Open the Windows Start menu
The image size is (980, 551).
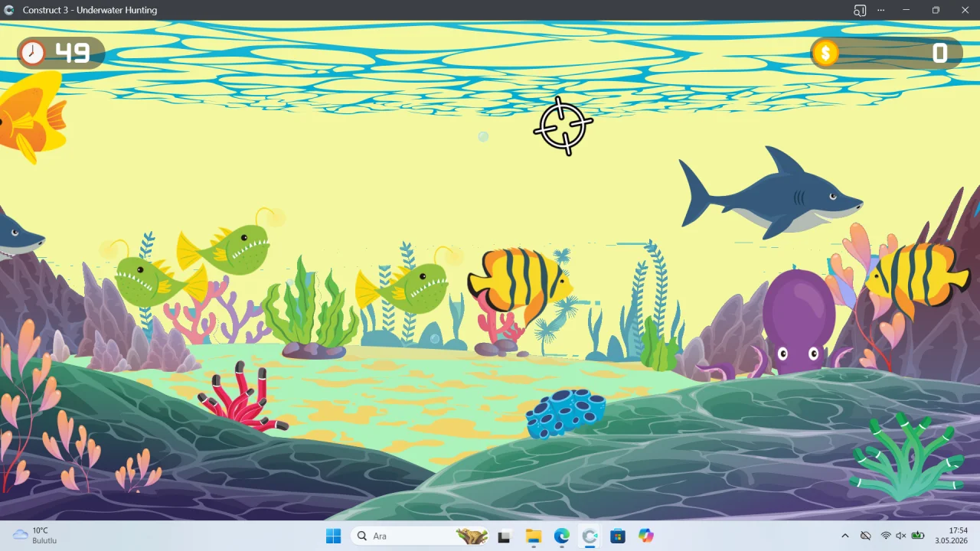pyautogui.click(x=333, y=536)
